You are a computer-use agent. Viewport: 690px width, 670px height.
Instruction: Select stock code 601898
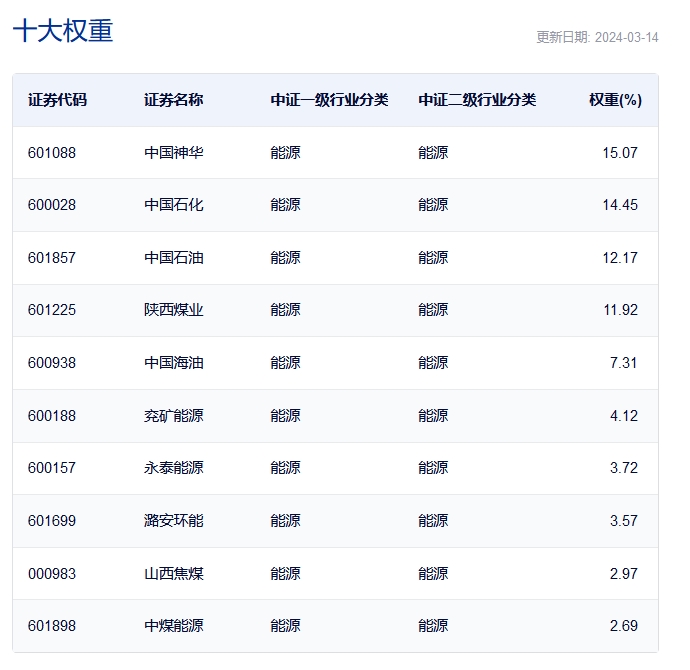tap(52, 625)
